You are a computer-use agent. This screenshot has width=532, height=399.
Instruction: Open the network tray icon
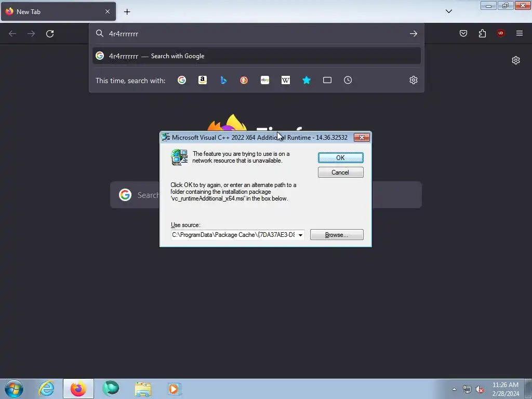click(467, 389)
